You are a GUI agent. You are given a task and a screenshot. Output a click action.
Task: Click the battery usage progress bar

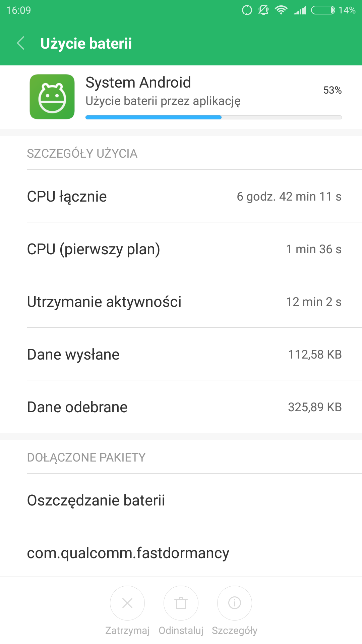214,117
